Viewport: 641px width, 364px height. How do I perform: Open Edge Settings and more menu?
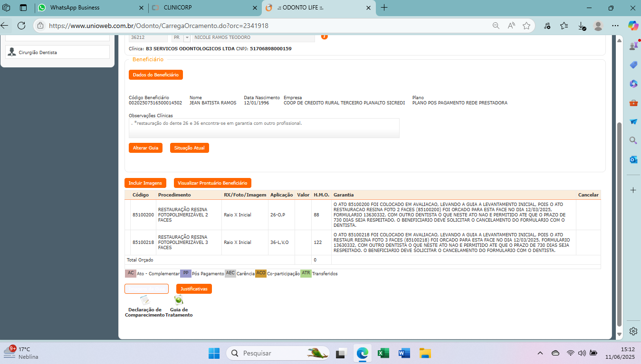(x=615, y=26)
